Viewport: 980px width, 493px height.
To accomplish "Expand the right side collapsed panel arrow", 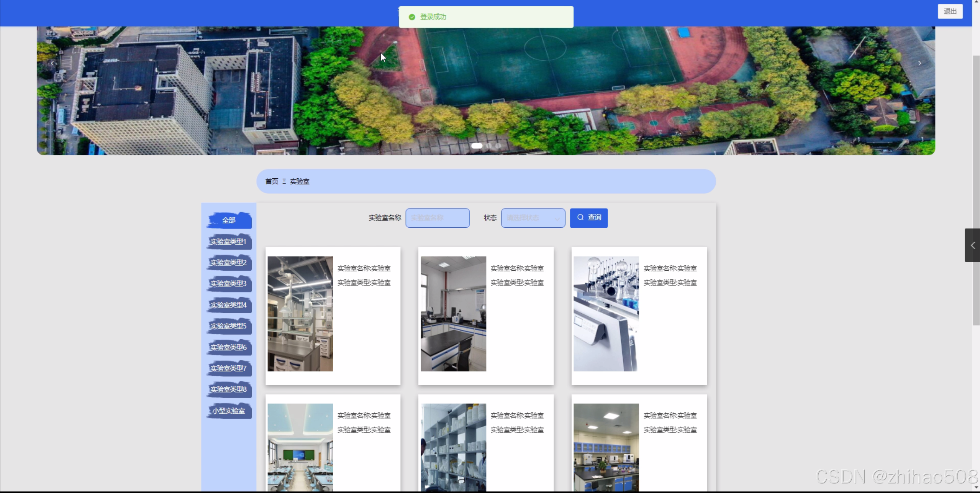I will pyautogui.click(x=972, y=245).
